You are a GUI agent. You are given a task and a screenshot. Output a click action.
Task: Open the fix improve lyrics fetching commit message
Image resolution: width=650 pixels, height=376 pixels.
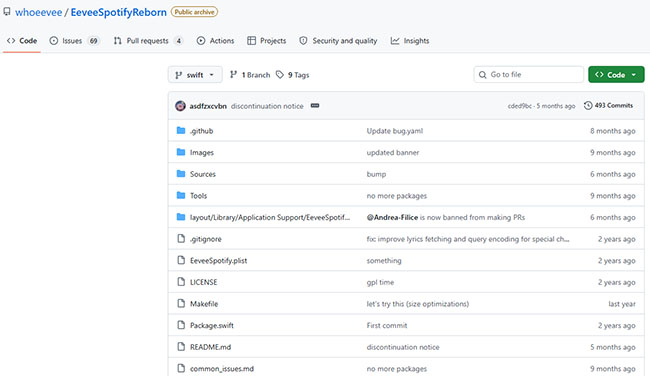coord(468,239)
